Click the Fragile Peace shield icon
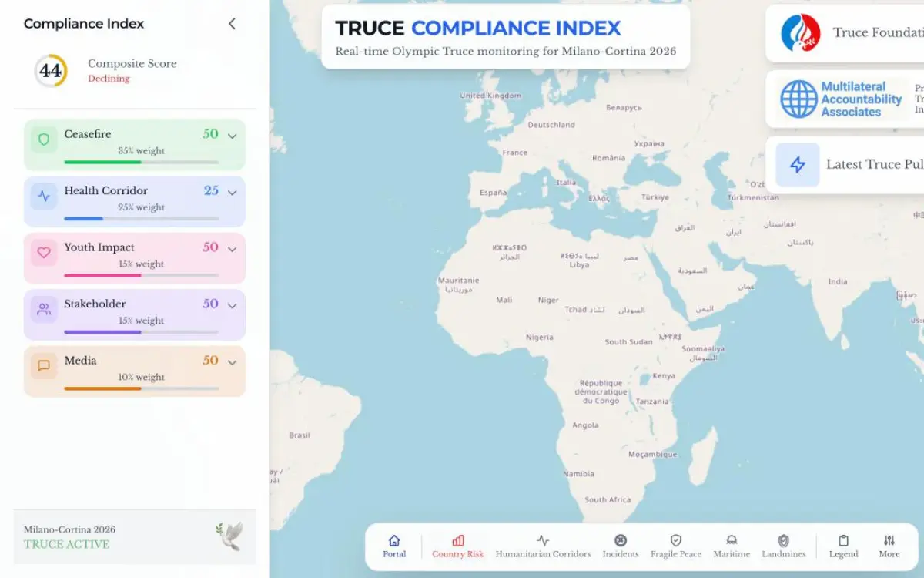Image resolution: width=924 pixels, height=578 pixels. pyautogui.click(x=676, y=540)
